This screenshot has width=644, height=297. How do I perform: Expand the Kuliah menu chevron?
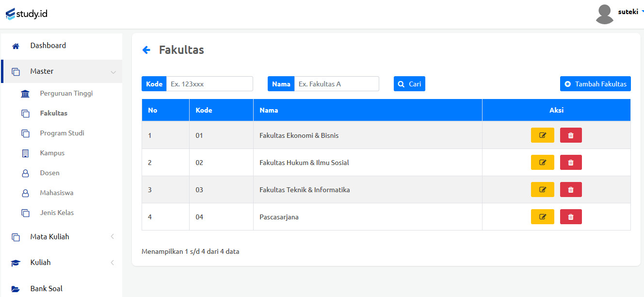click(113, 263)
